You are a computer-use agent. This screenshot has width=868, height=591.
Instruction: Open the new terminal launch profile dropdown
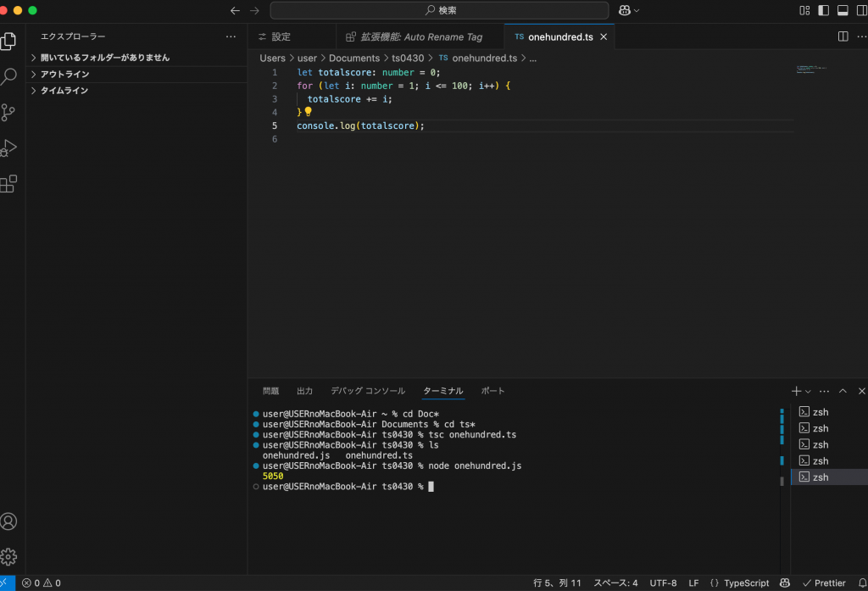click(x=808, y=392)
